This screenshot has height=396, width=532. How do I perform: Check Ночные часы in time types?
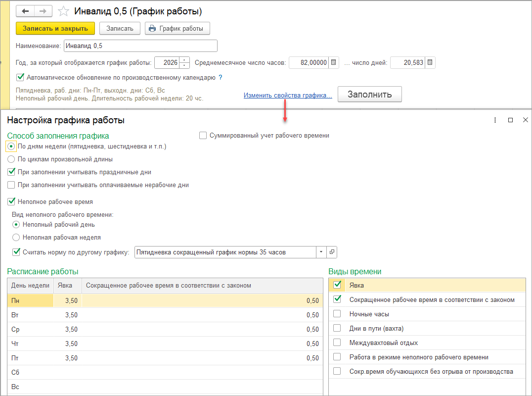tap(337, 314)
